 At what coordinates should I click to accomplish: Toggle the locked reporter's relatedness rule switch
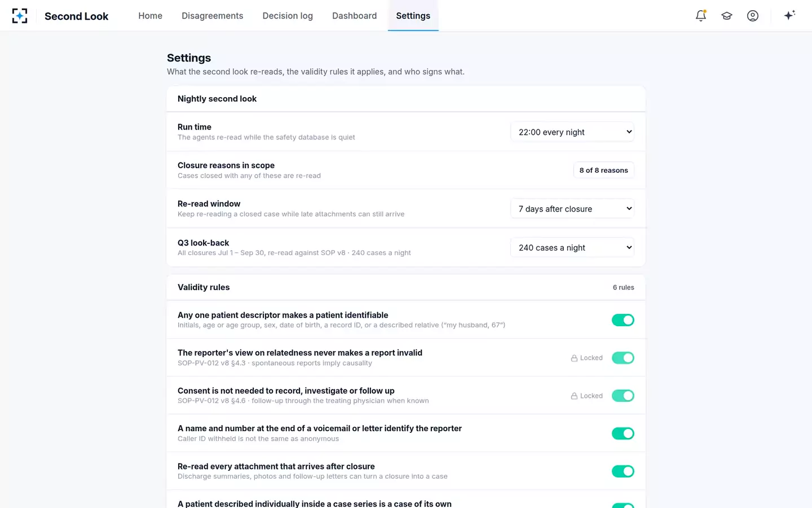point(623,358)
